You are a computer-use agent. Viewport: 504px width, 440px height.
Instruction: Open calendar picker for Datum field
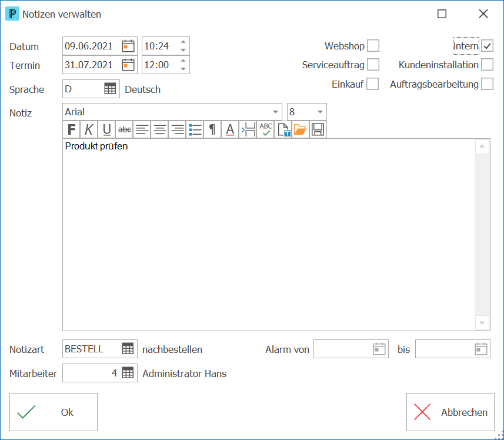tap(128, 46)
